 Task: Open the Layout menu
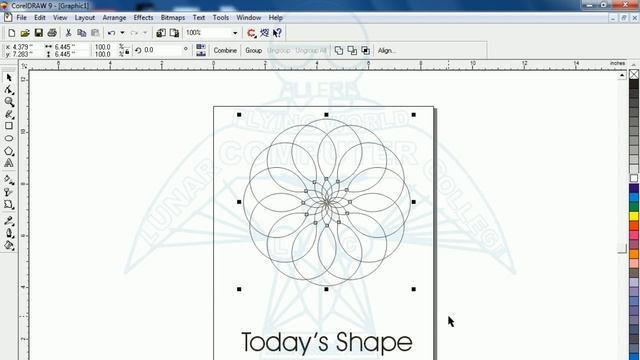[x=84, y=18]
